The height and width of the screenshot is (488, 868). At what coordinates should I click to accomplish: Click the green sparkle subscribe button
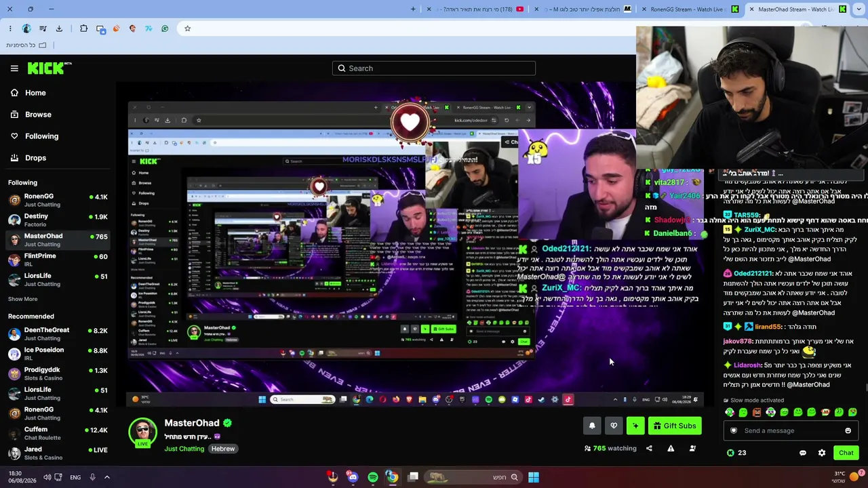point(635,426)
